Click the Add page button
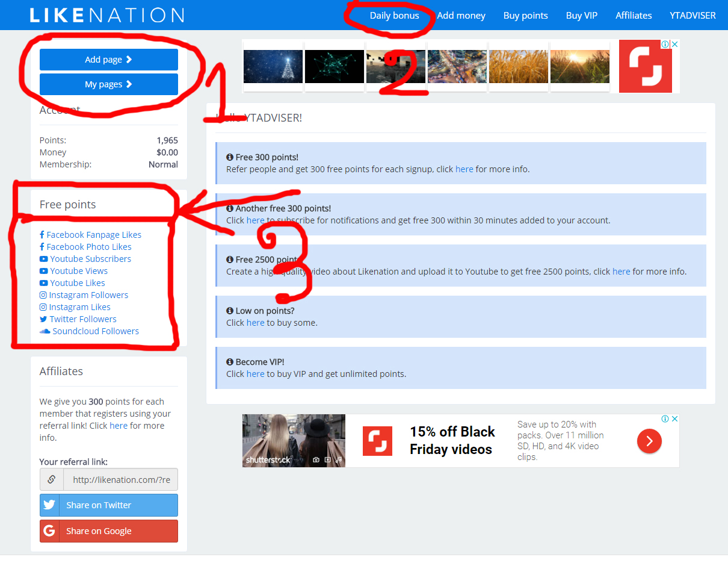The image size is (728, 563). [109, 60]
